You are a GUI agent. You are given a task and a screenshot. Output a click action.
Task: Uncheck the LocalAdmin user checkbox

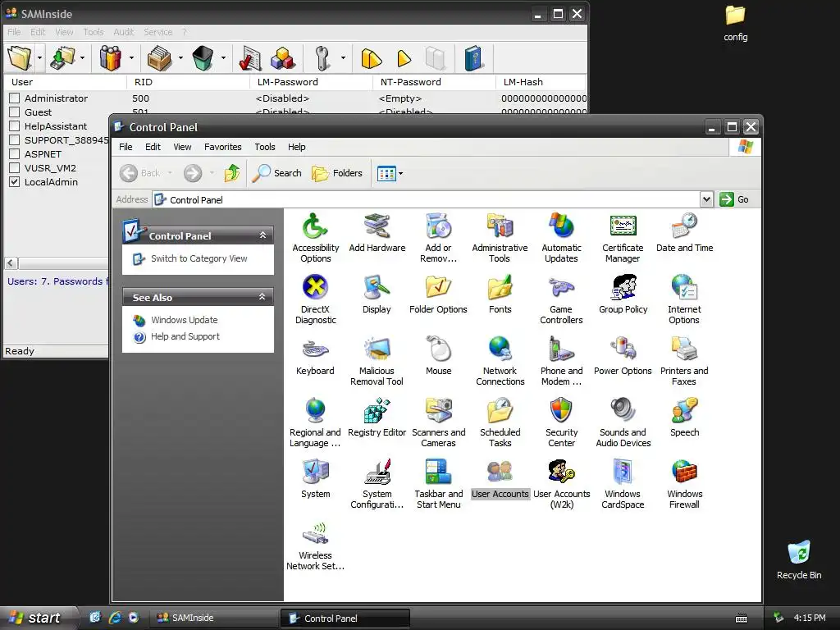tap(15, 181)
